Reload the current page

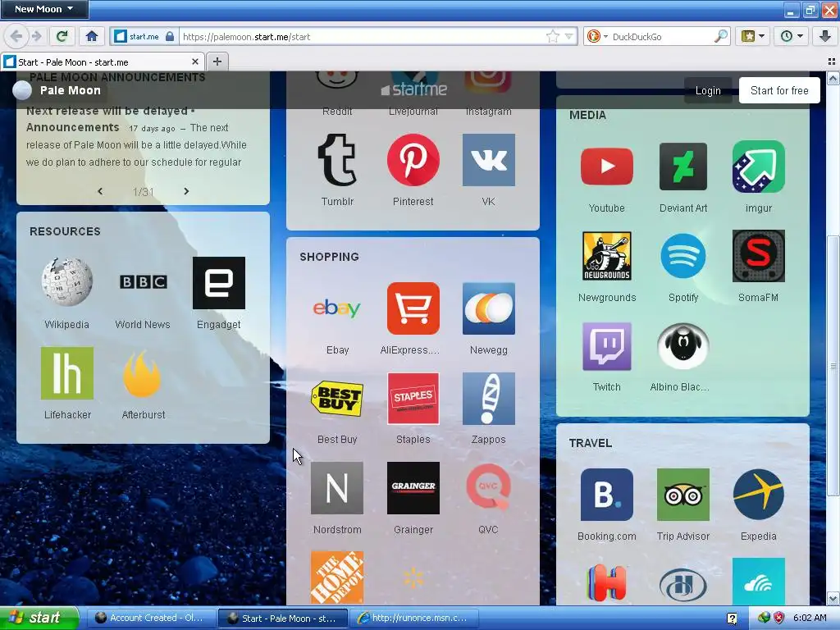click(62, 36)
